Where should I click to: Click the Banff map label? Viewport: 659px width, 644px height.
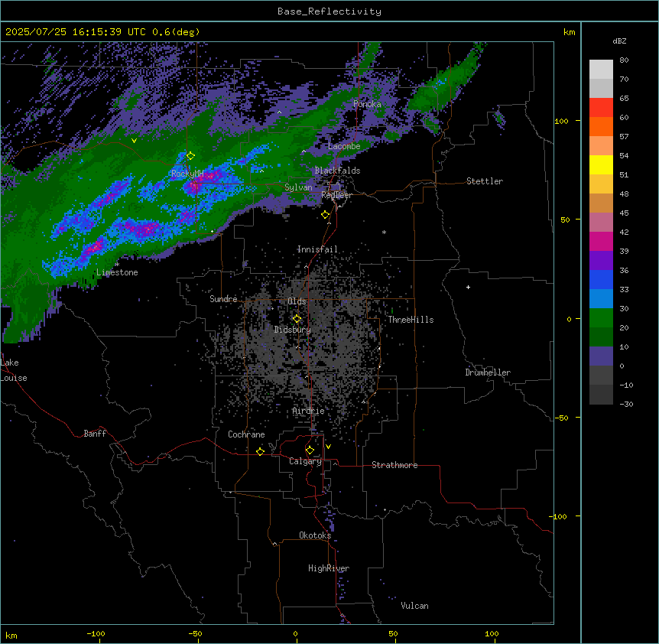[x=95, y=434]
